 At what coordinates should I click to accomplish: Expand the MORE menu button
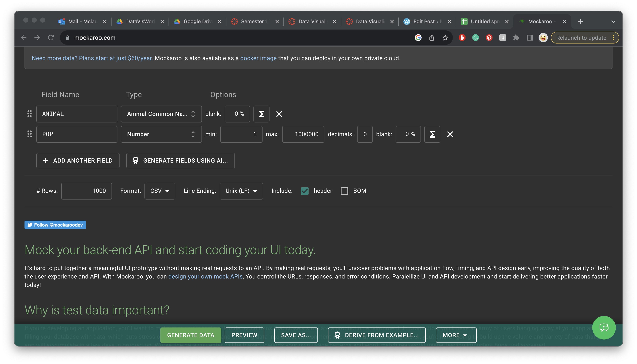(456, 335)
